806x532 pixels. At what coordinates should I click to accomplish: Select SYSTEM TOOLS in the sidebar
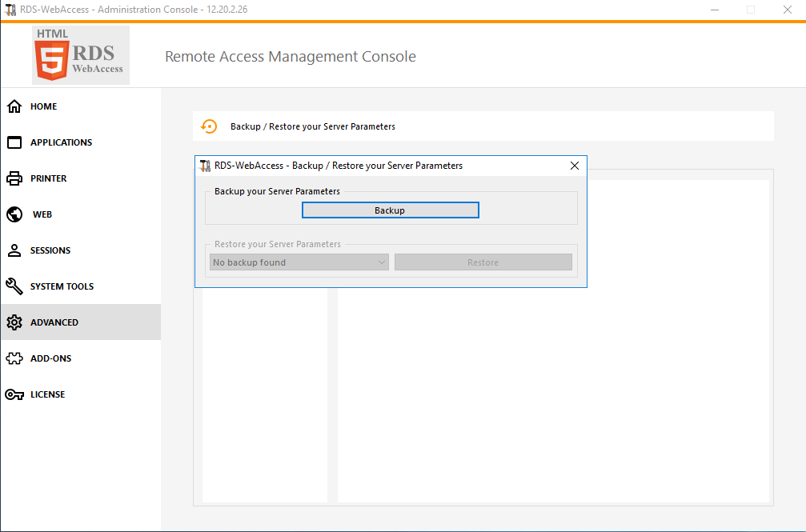(x=62, y=286)
